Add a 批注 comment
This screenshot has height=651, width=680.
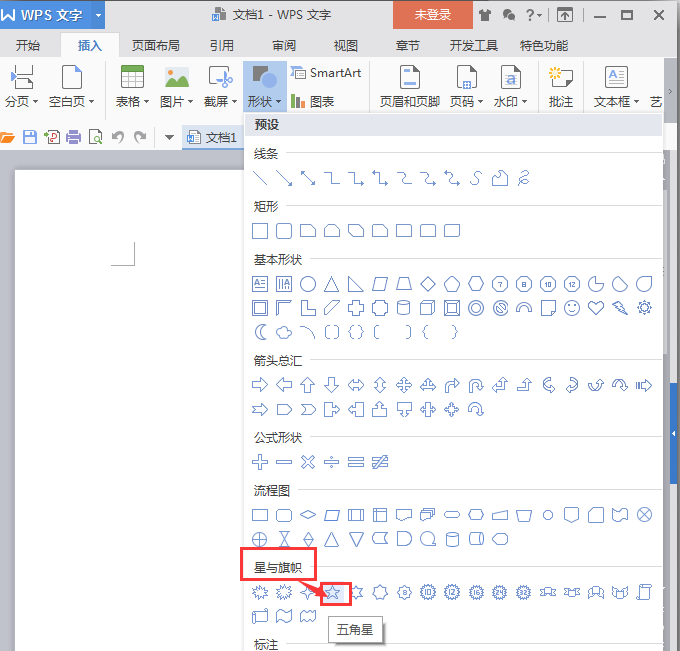point(561,87)
